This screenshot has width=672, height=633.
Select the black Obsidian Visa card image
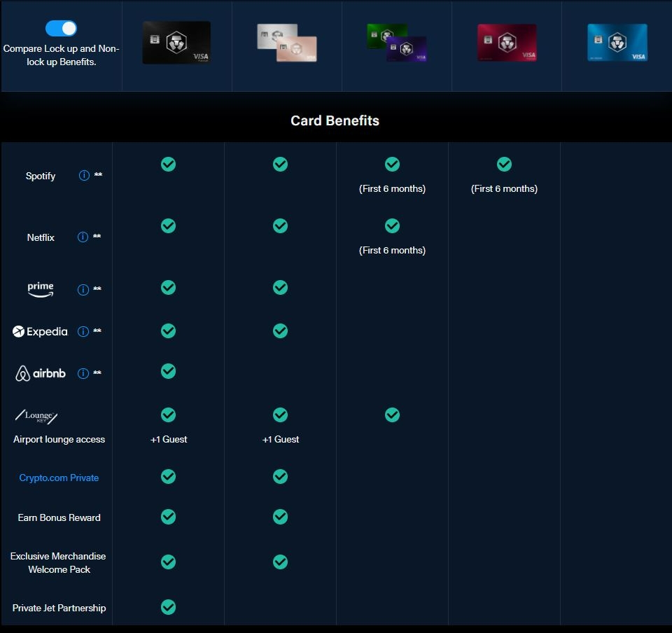coord(176,43)
